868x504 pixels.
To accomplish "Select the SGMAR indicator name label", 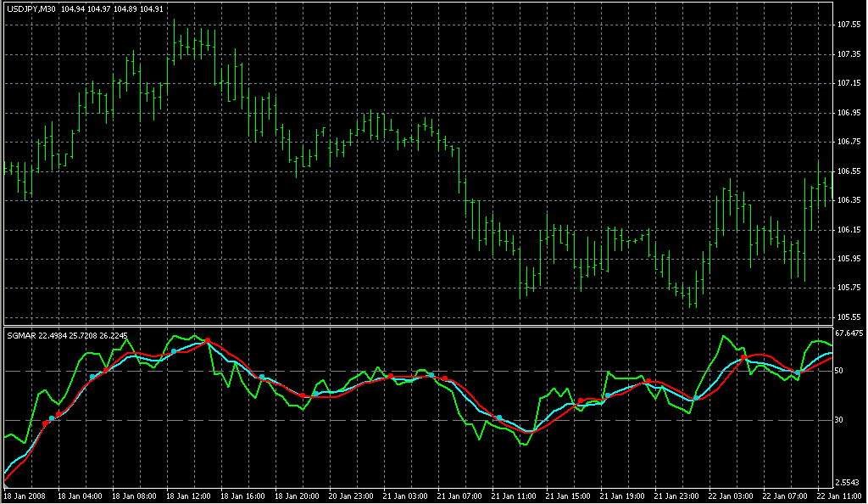I will (20, 336).
